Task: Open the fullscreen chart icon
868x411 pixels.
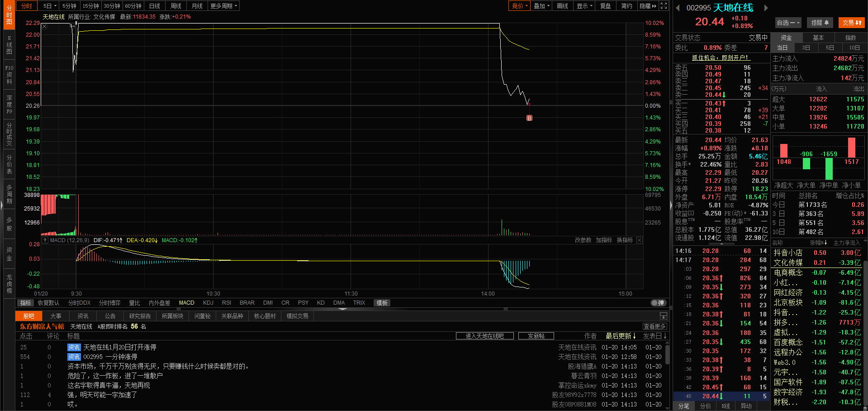Action: (x=664, y=6)
